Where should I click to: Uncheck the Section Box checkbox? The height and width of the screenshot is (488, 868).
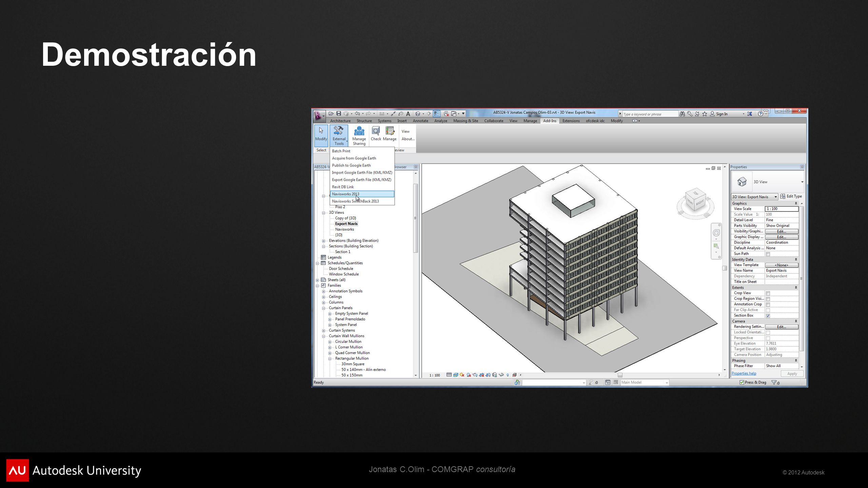point(768,316)
